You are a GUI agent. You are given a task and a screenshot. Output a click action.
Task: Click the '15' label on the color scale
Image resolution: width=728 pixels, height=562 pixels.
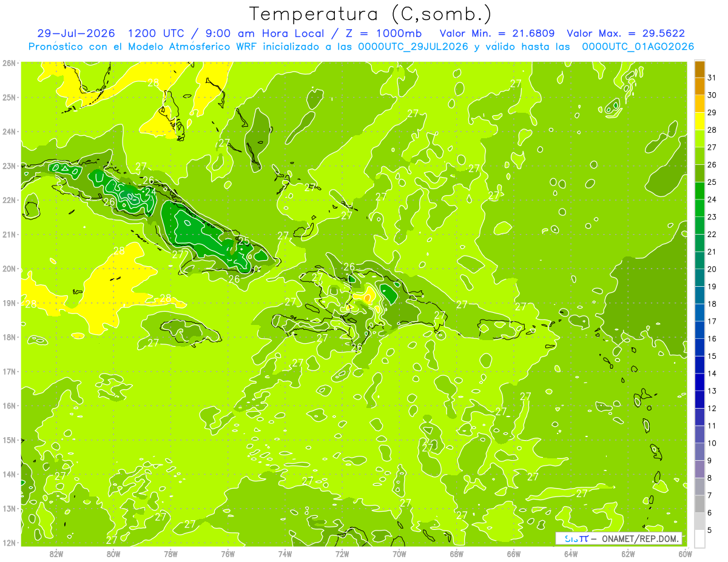[712, 356]
